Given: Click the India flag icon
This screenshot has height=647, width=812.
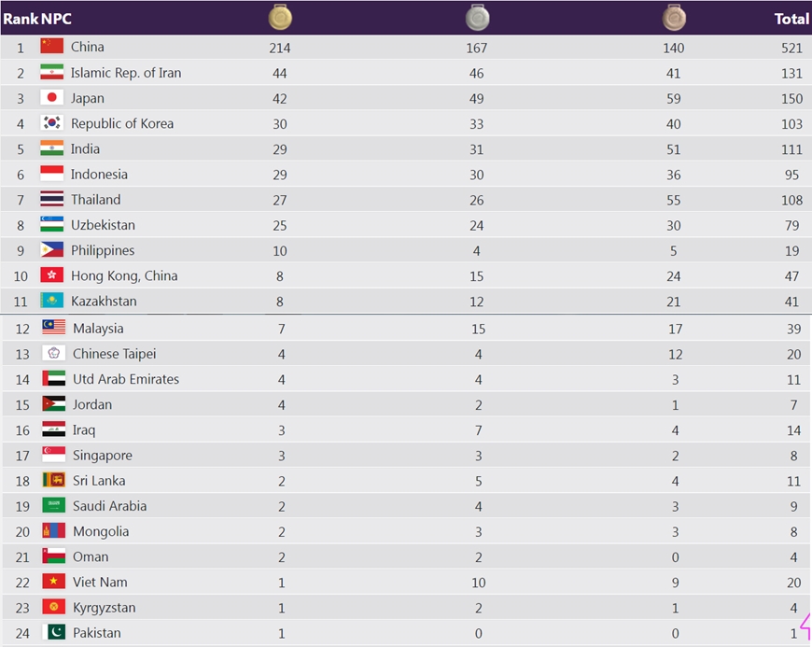Looking at the screenshot, I should click(52, 148).
